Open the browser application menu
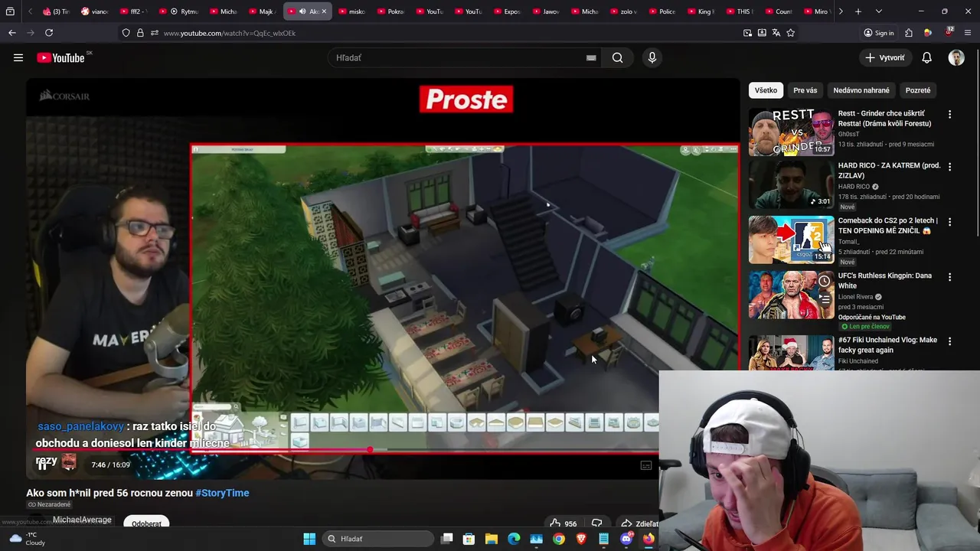The image size is (980, 551). click(968, 33)
